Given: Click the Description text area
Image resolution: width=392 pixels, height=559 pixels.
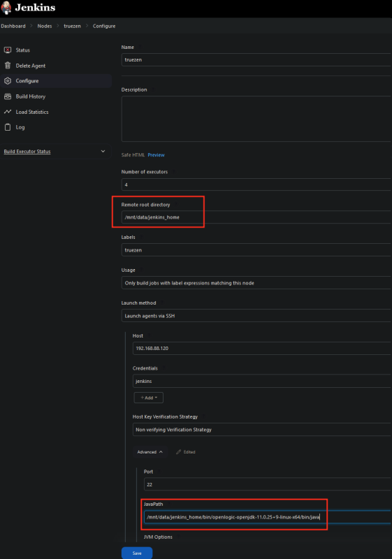Looking at the screenshot, I should click(256, 119).
